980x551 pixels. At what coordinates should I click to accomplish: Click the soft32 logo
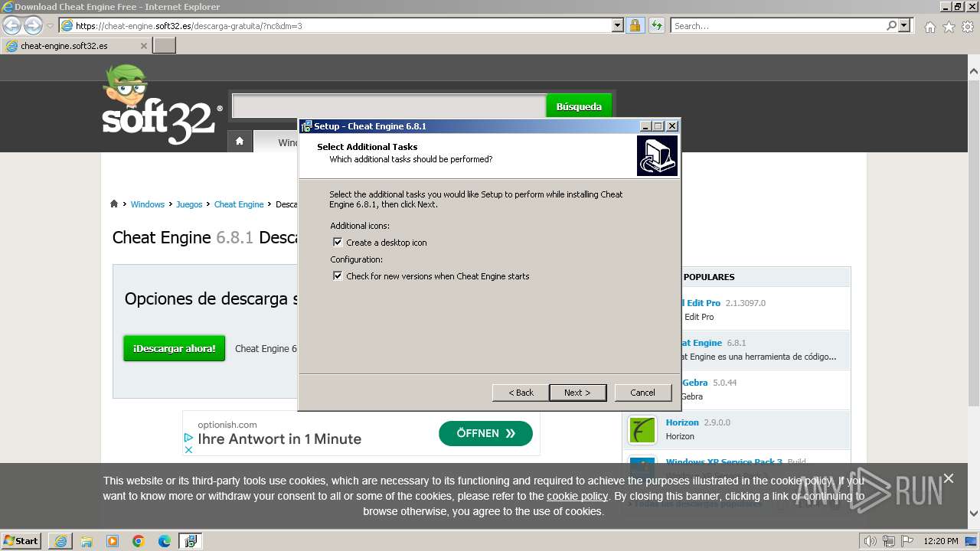(162, 105)
